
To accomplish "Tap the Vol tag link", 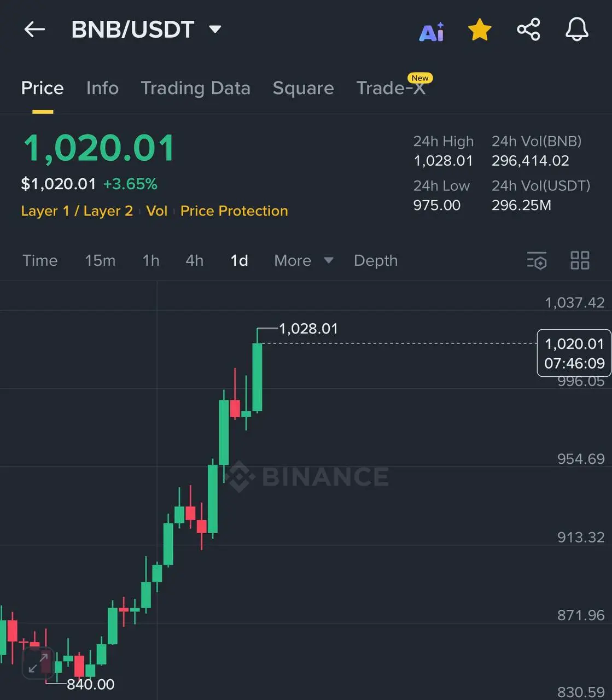I will [157, 211].
